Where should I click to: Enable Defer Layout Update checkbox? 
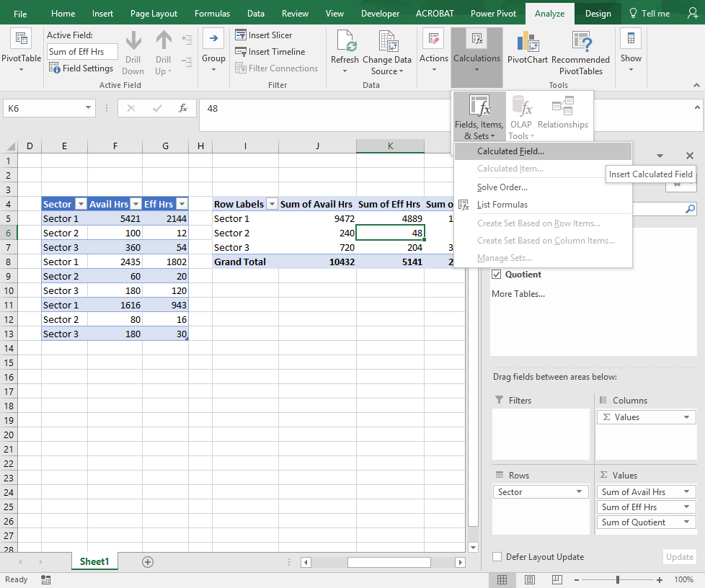497,556
